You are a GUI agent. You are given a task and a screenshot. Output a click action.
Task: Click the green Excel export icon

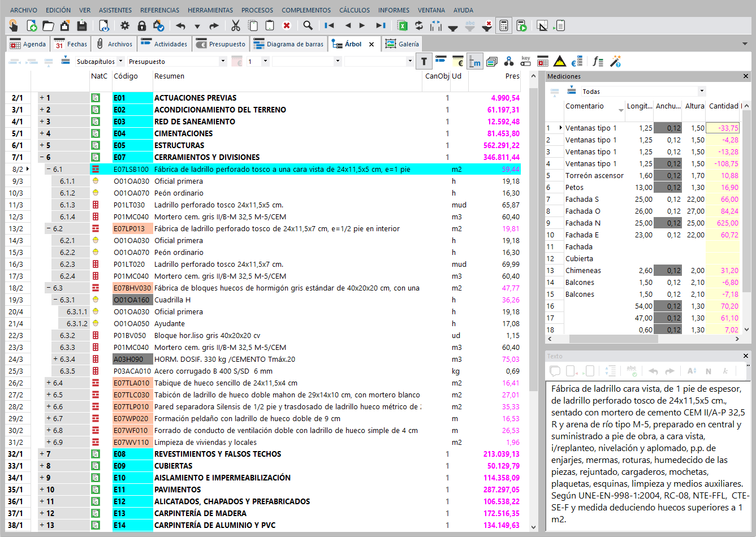pos(402,25)
